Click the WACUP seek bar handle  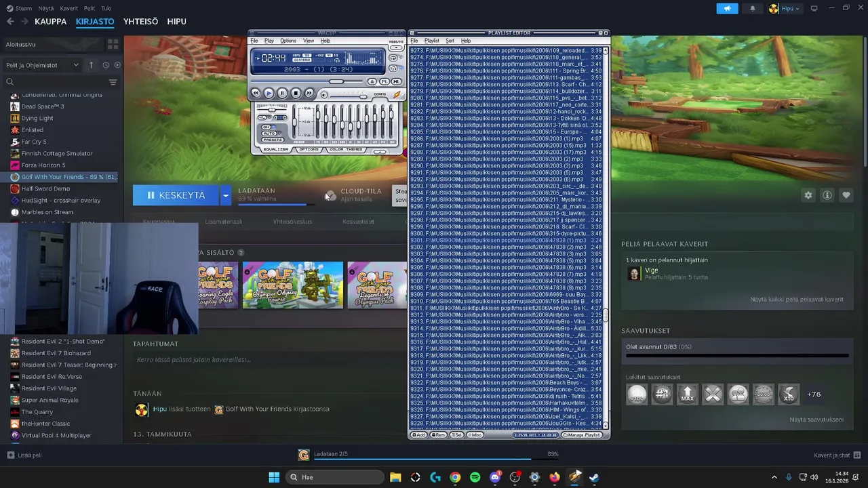[x=336, y=81]
